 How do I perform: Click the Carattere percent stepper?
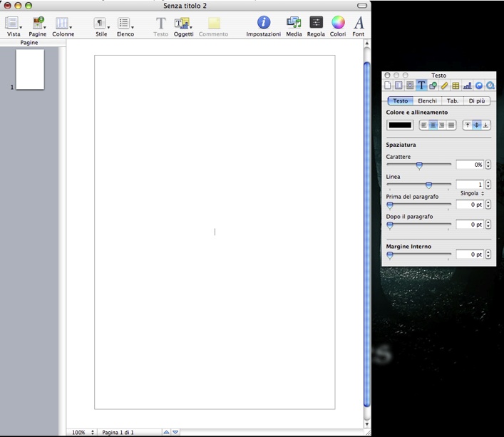(x=488, y=165)
